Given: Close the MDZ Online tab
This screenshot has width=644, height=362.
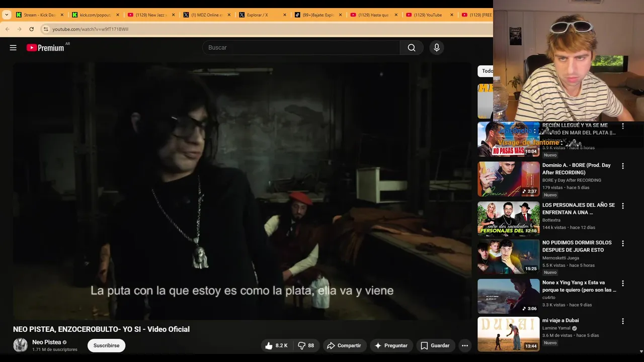Looking at the screenshot, I should (x=229, y=15).
